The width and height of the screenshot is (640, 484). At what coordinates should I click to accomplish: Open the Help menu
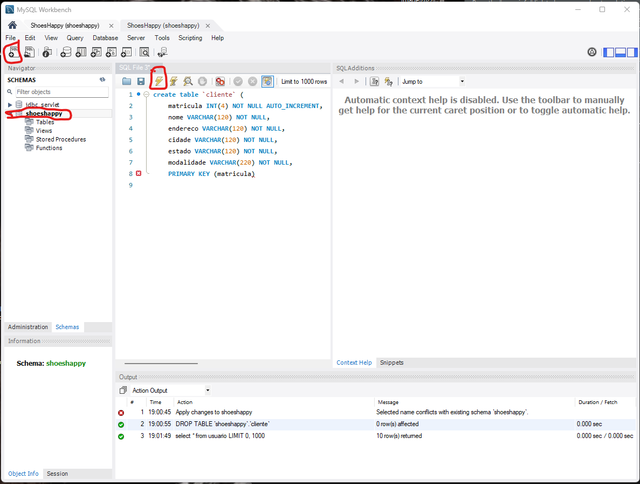coord(218,38)
